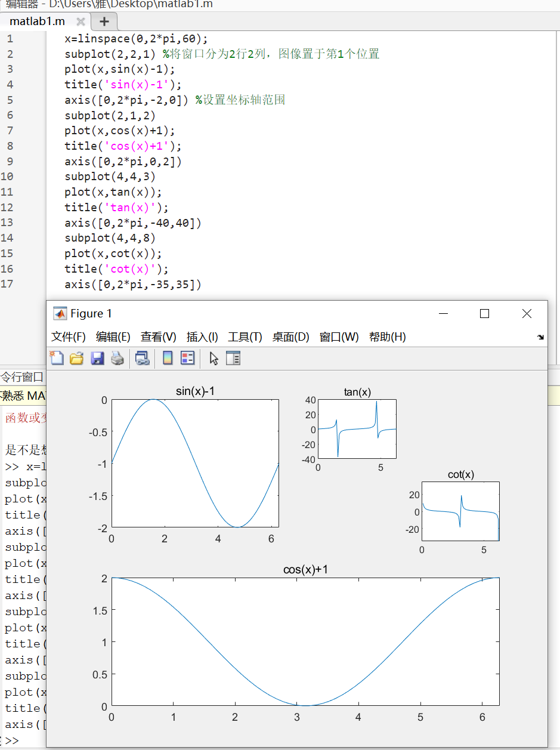Click inside the sin(x)-1 axes
Viewport: 560px width, 750px height.
(x=195, y=463)
